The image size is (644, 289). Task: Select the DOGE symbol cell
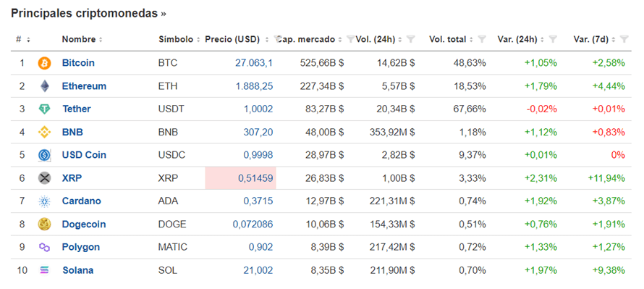point(172,224)
